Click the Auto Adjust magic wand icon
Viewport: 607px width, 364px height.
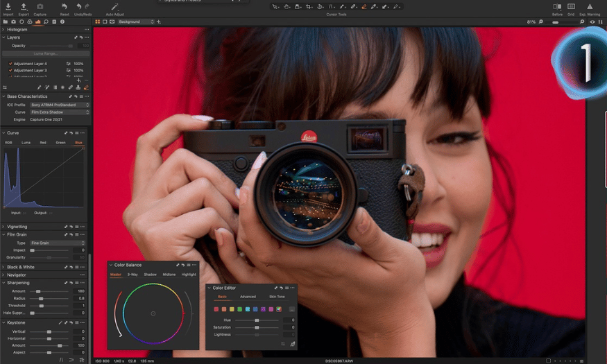114,6
